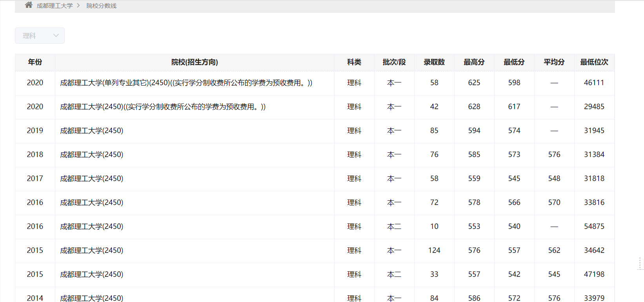The image size is (644, 302).
Task: Click the 平均分 column header
Action: 554,62
